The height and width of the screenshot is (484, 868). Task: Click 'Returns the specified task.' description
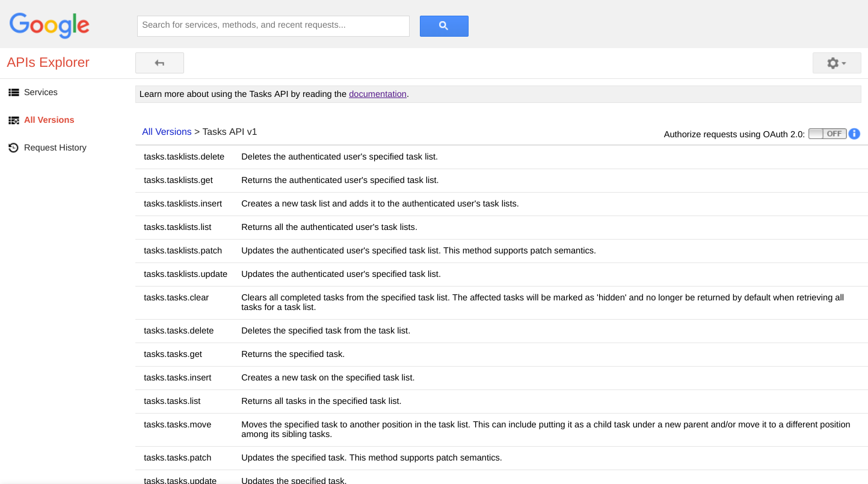coord(293,354)
